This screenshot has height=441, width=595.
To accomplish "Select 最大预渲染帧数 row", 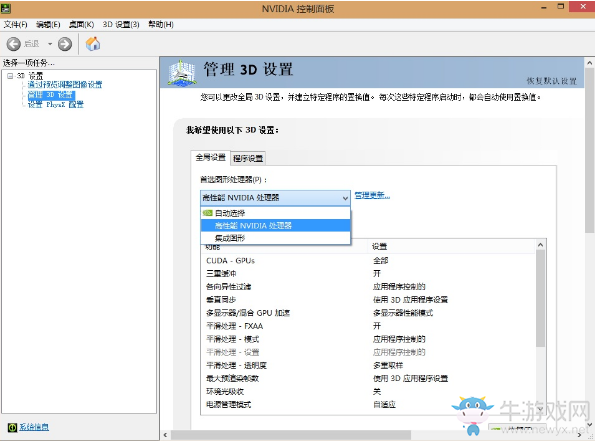I will (368, 378).
